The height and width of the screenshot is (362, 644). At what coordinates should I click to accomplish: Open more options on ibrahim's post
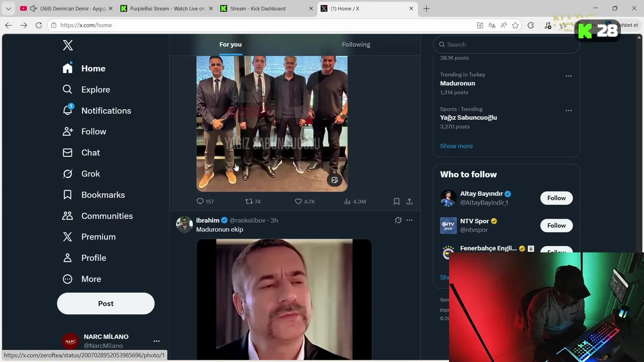(x=410, y=220)
